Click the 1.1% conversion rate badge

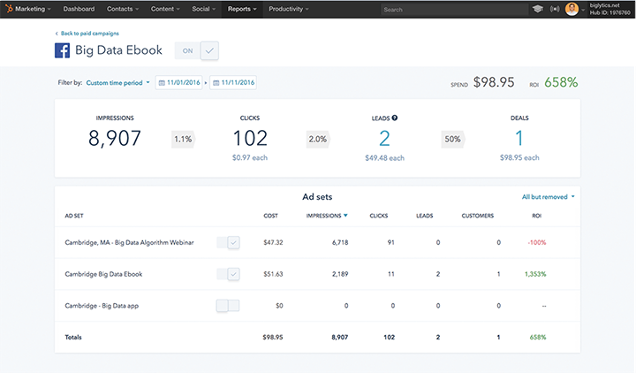[183, 139]
